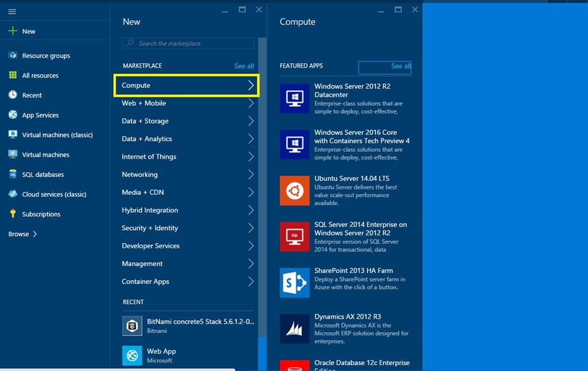Expand the Media + CDN chevron
The width and height of the screenshot is (588, 371).
click(251, 192)
